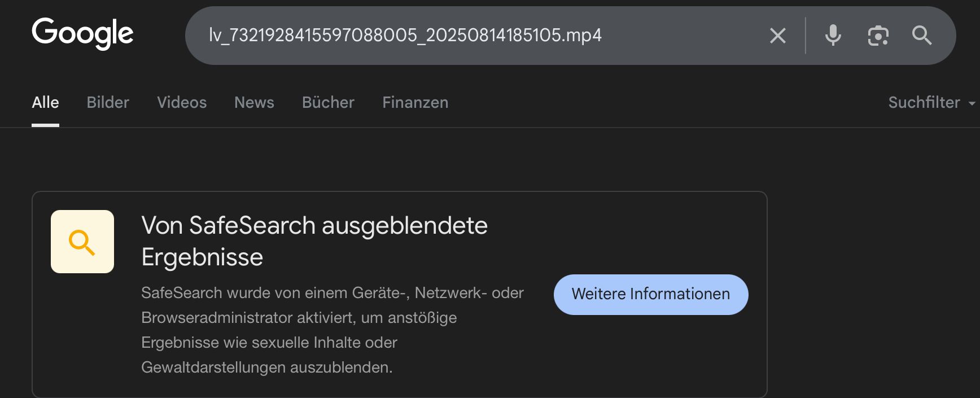Click the heading Von SafeSearch ausgeblendete Ergebnisse
Viewport: 980px width, 398px height.
314,241
